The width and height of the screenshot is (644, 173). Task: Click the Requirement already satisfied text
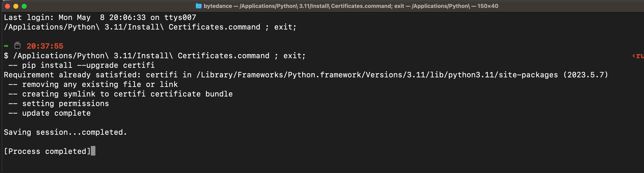coord(72,75)
